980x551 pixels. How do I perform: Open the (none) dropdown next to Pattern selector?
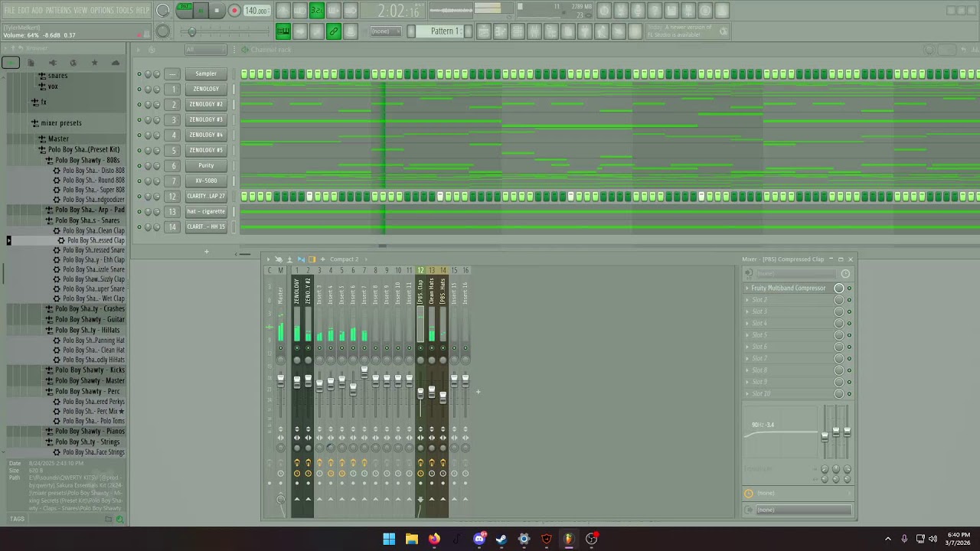tap(385, 31)
